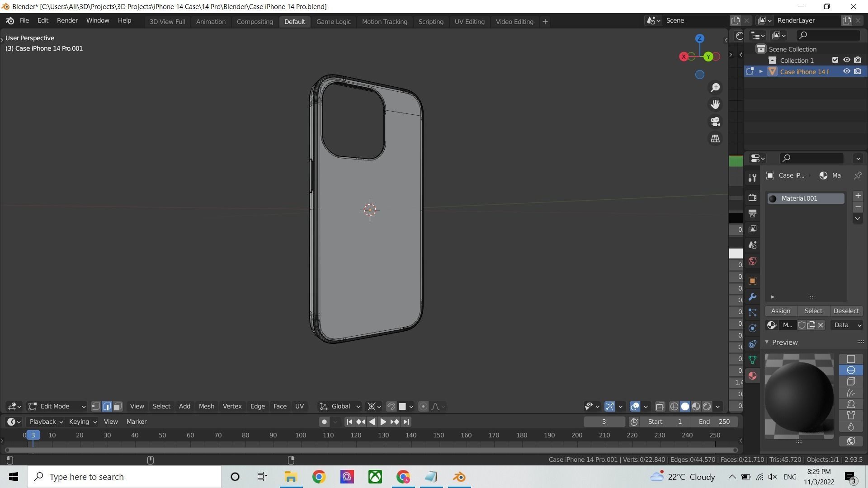Viewport: 868px width, 488px height.
Task: Enable face select mode
Action: [118, 407]
